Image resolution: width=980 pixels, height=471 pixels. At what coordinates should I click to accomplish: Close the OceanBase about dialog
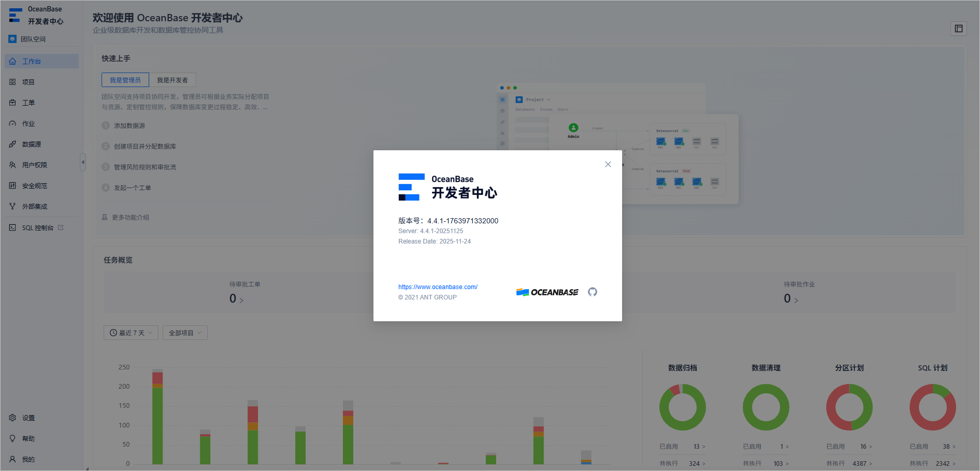(608, 164)
